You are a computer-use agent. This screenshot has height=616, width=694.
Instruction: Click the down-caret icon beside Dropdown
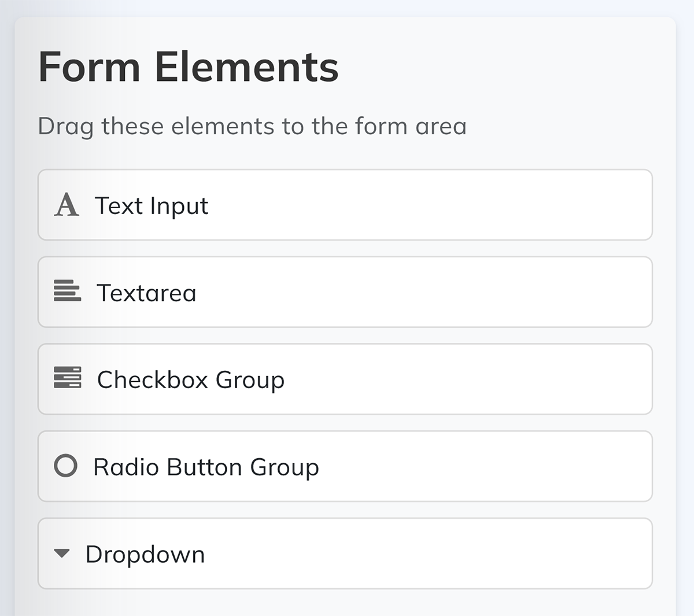(x=61, y=554)
